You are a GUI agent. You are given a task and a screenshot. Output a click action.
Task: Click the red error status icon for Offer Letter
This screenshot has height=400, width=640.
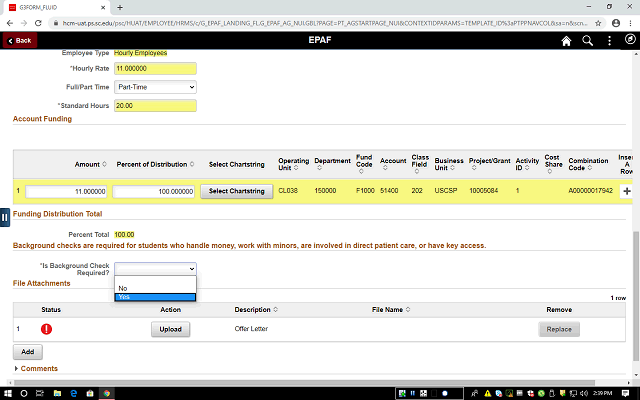click(x=47, y=329)
